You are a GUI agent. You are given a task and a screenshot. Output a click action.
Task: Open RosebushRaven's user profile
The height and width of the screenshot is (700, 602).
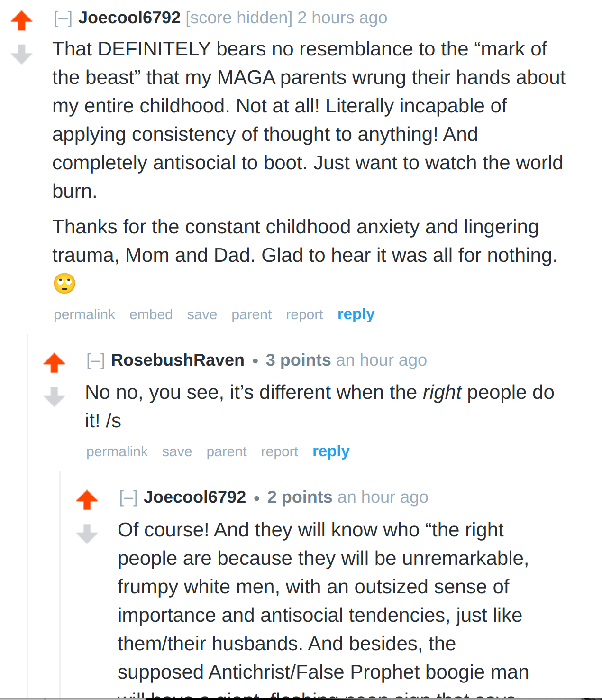click(x=178, y=360)
